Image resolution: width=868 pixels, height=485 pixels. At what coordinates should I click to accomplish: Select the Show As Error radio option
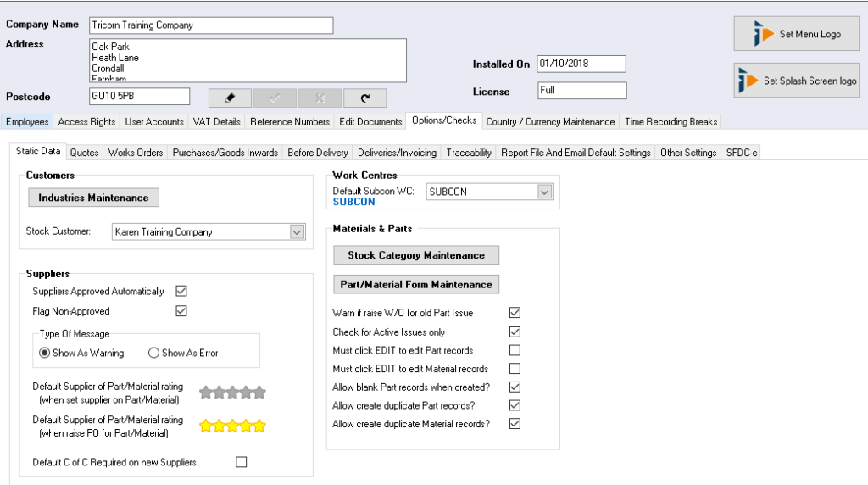pos(153,353)
